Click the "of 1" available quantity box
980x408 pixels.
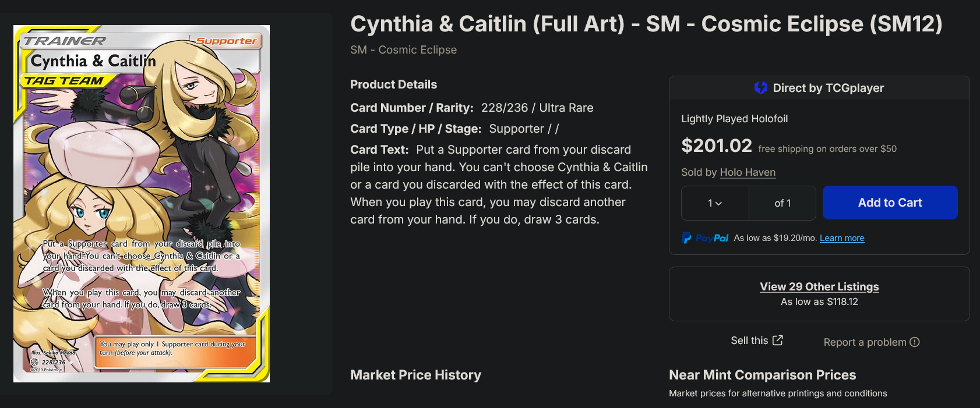click(782, 203)
